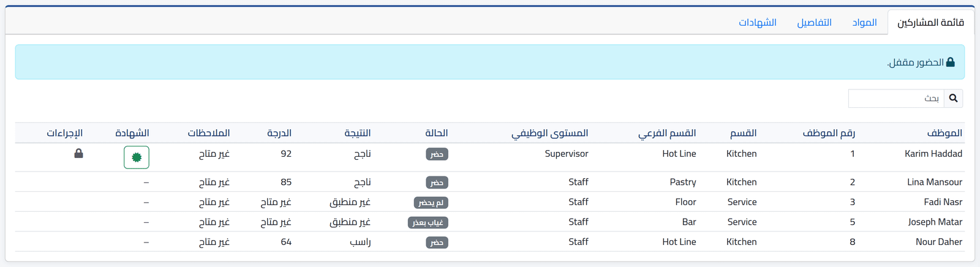The width and height of the screenshot is (980, 267).
Task: Open Karim Haddad's certificate badge icon
Action: (x=137, y=157)
